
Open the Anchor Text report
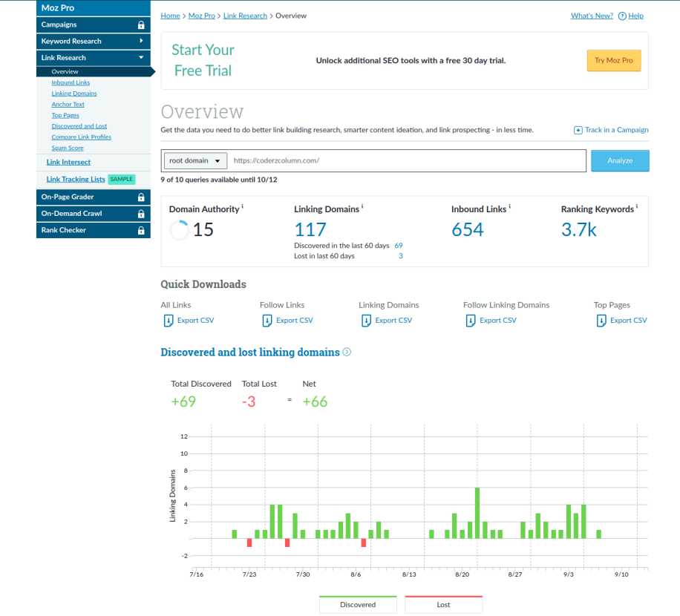tap(68, 104)
